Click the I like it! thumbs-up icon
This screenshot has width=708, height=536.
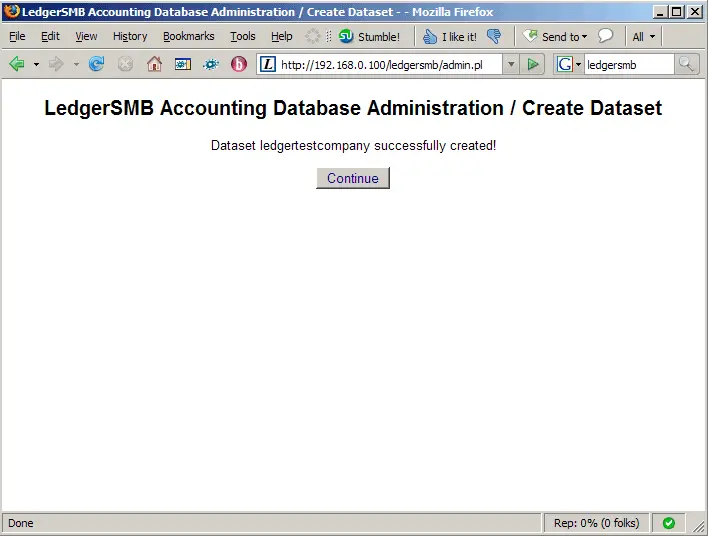tap(429, 37)
